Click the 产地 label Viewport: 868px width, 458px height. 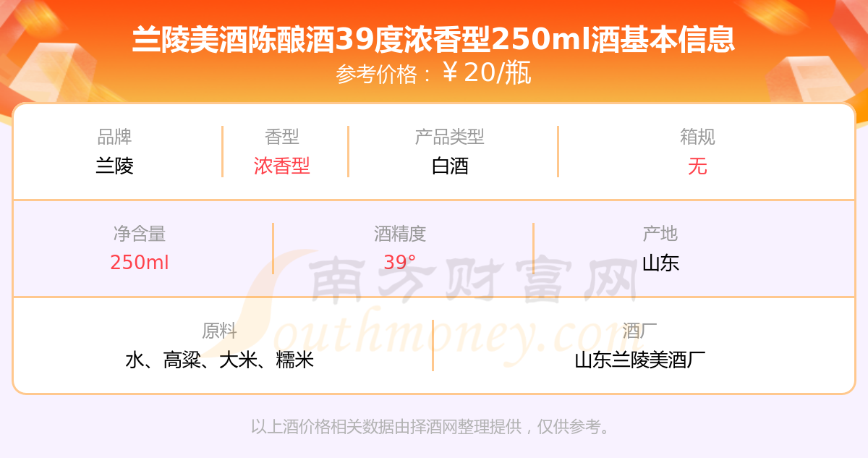pyautogui.click(x=660, y=234)
